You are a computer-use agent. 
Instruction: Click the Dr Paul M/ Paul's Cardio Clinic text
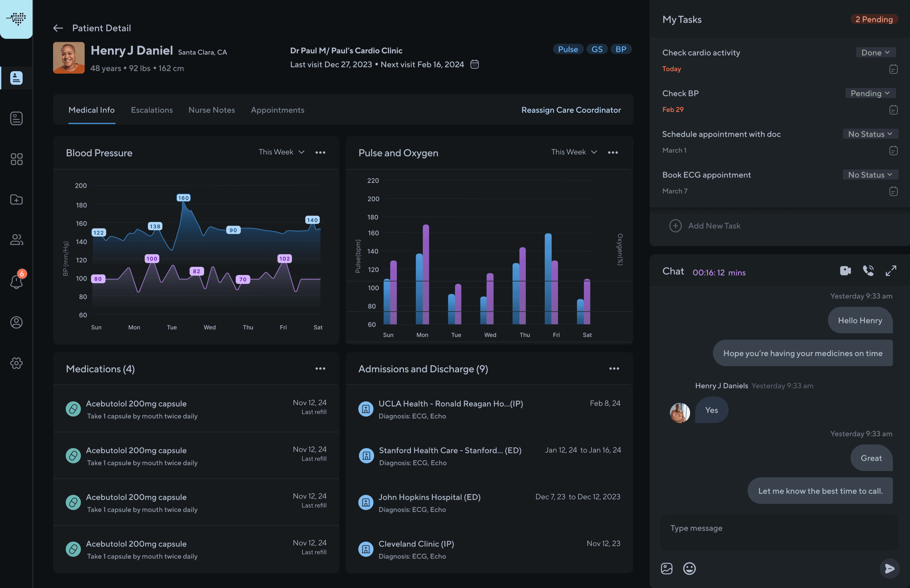click(x=346, y=50)
